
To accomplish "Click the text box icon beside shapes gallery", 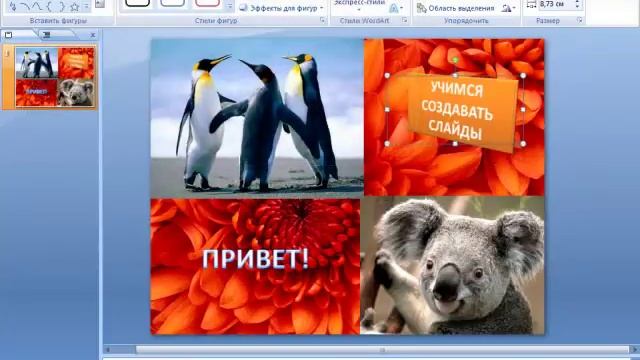I will click(x=100, y=4).
